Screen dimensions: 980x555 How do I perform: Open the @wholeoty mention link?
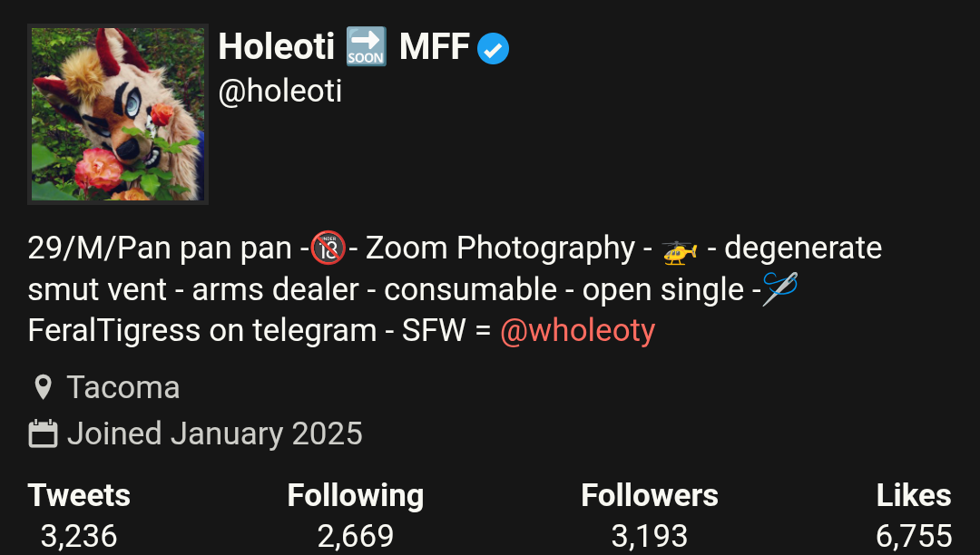tap(577, 330)
